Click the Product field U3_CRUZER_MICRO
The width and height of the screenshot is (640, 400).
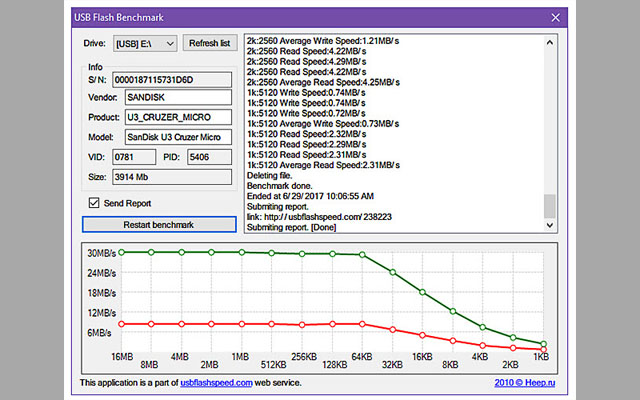tap(178, 117)
